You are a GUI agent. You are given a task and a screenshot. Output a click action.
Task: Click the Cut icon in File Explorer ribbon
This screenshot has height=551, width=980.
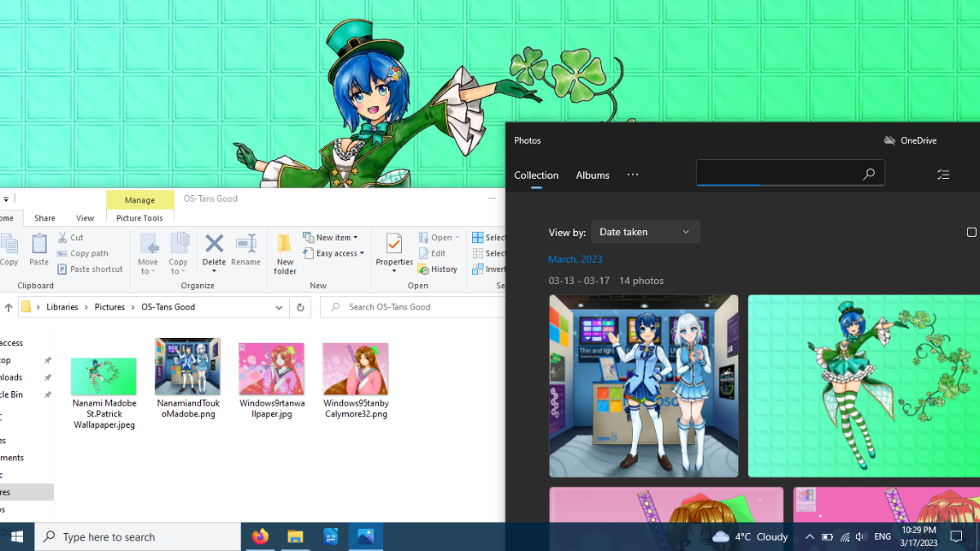63,238
